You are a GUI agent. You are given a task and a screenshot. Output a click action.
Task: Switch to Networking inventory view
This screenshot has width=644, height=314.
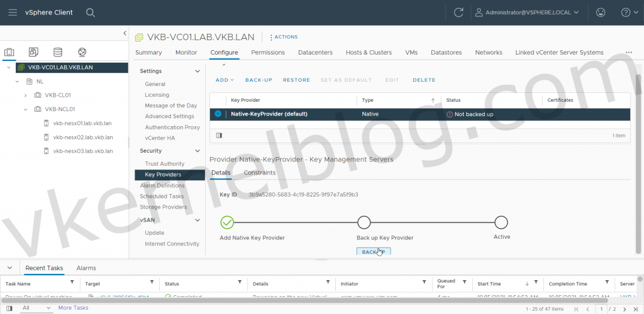[x=82, y=52]
